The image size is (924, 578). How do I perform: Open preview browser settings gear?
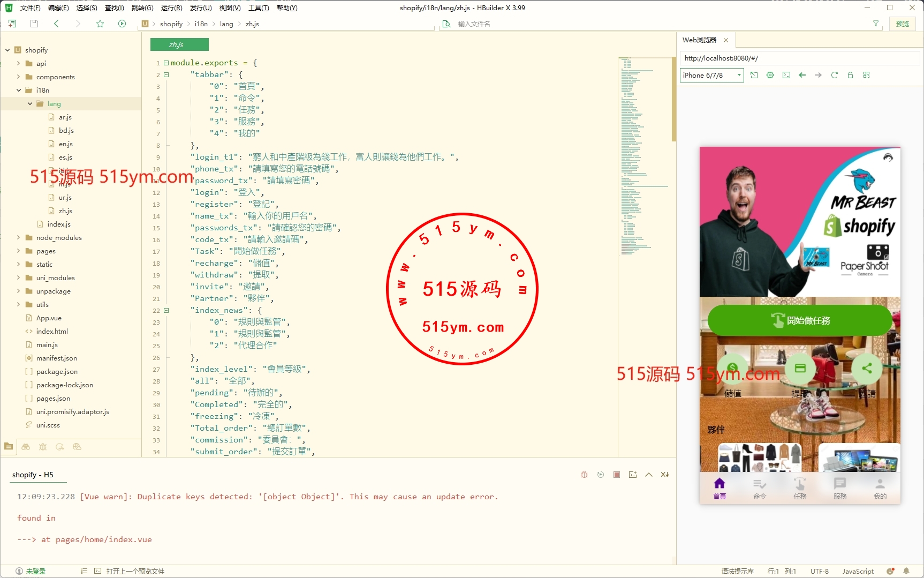[x=770, y=75]
